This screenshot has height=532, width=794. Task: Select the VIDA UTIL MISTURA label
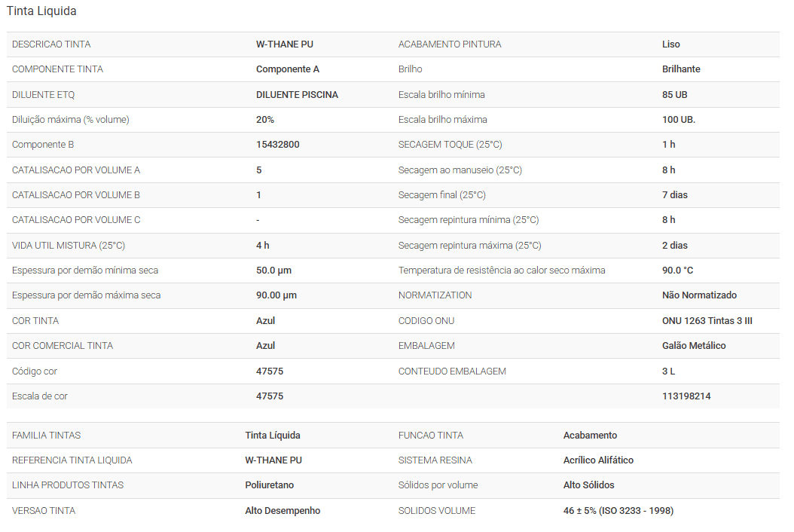tap(69, 246)
